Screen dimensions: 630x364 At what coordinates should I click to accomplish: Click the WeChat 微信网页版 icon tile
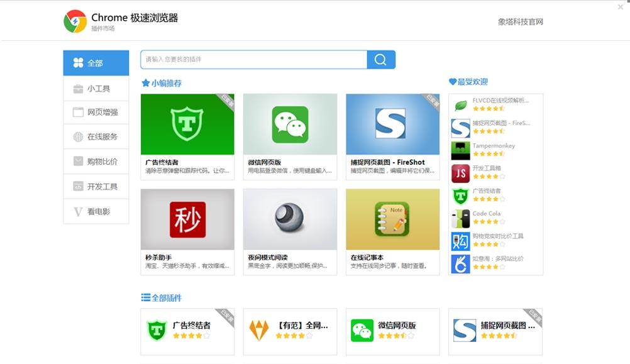(x=290, y=124)
